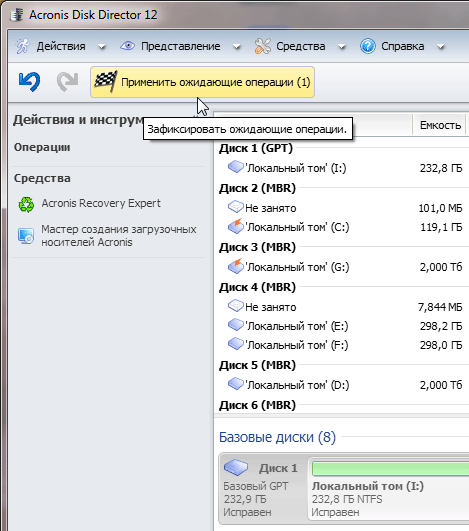Click the running man Actions icon
The height and width of the screenshot is (531, 469).
click(x=23, y=46)
